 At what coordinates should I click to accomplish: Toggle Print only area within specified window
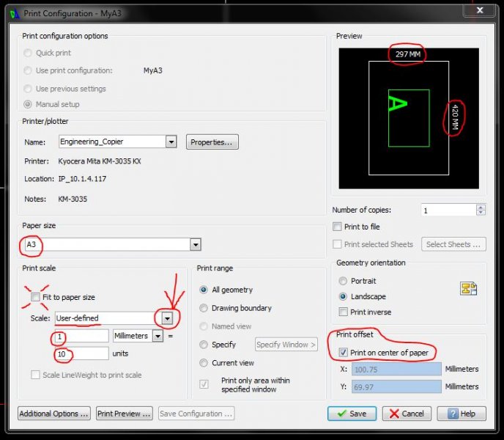204,384
